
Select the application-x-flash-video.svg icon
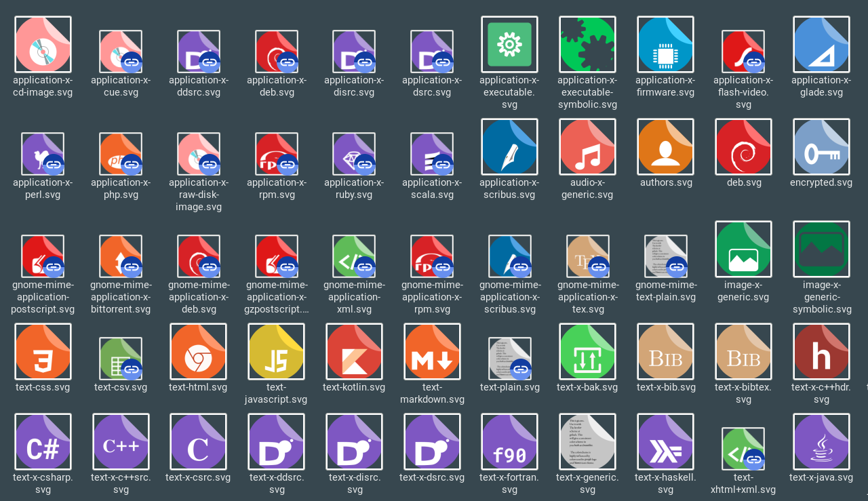click(x=743, y=52)
